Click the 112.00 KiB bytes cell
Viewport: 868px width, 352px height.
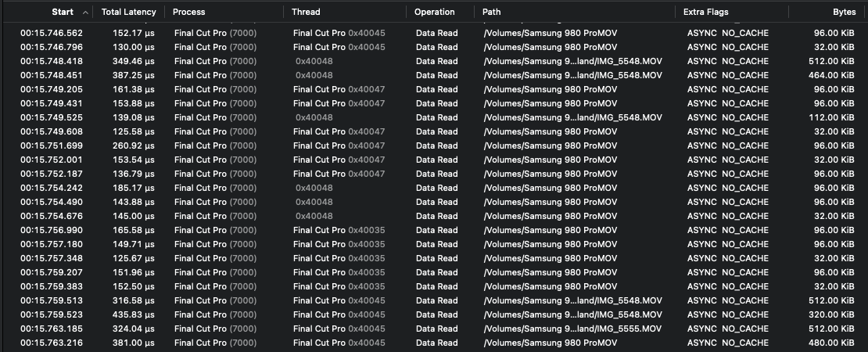coord(832,117)
